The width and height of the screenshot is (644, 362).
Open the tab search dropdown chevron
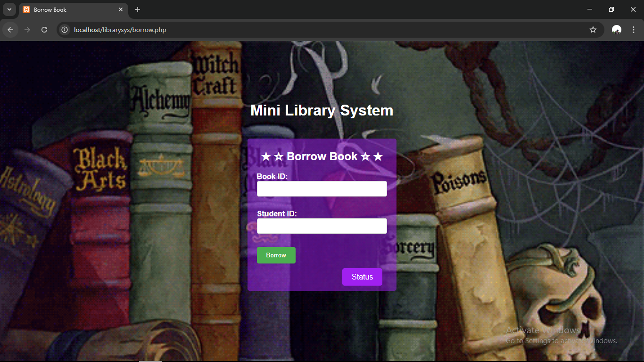(9, 9)
